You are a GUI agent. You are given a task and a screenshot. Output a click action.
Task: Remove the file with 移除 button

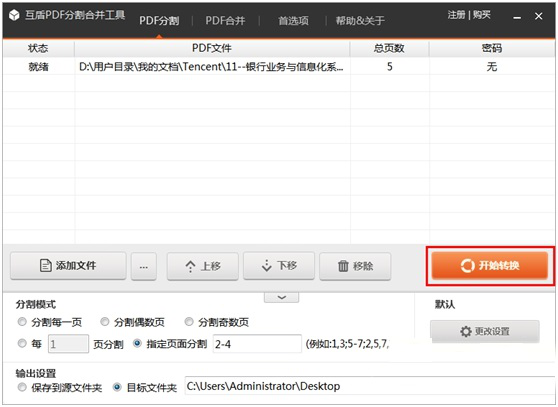(x=355, y=266)
